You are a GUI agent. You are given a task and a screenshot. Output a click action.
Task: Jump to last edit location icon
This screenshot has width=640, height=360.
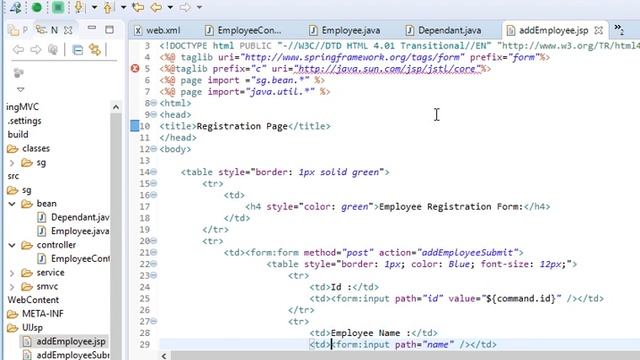[138, 7]
